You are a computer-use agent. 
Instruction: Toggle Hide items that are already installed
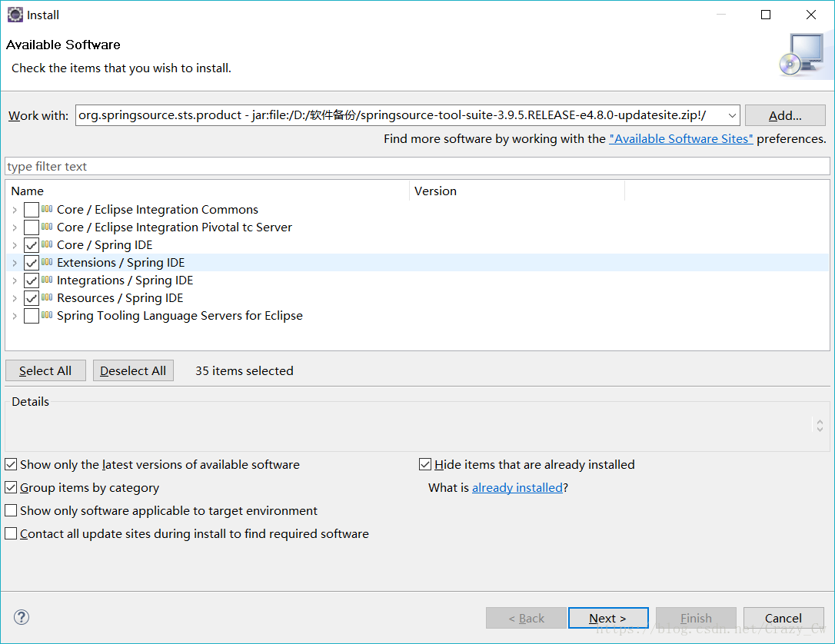click(425, 465)
